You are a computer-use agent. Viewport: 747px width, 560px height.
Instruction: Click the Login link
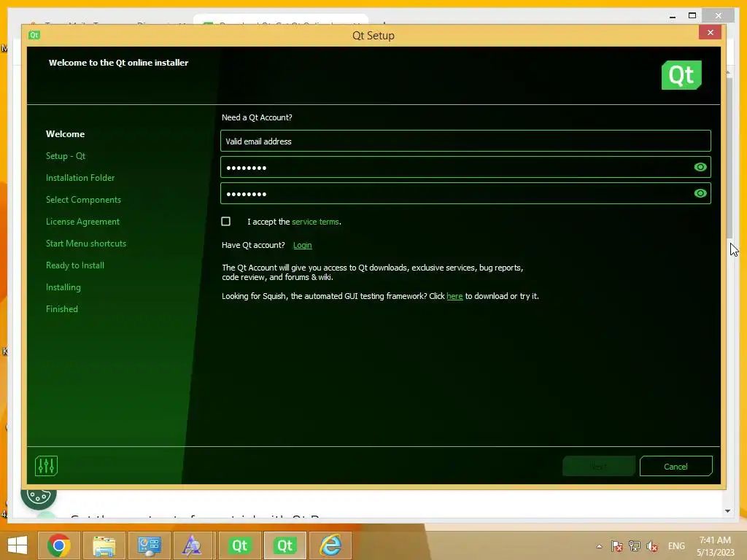point(303,245)
